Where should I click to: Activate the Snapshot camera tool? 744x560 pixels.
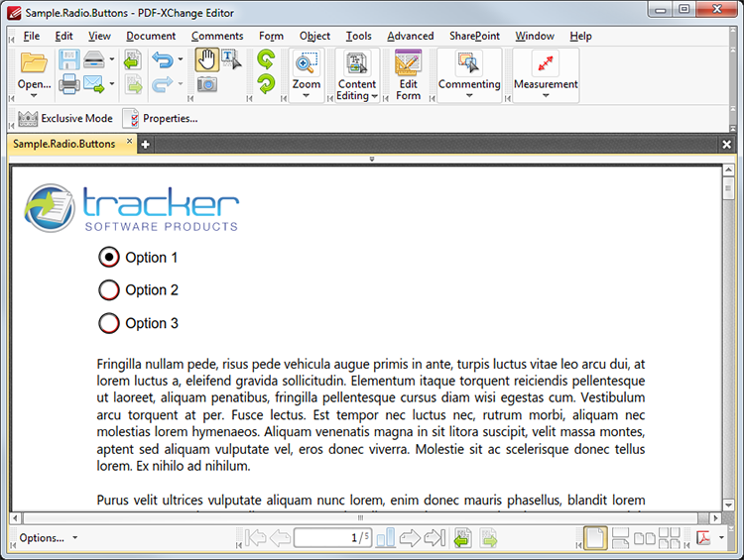tap(207, 84)
